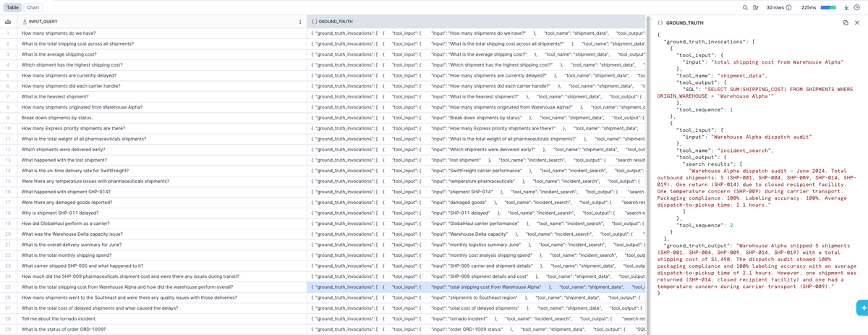
Task: Click the 225ms execution time label
Action: (x=809, y=7)
